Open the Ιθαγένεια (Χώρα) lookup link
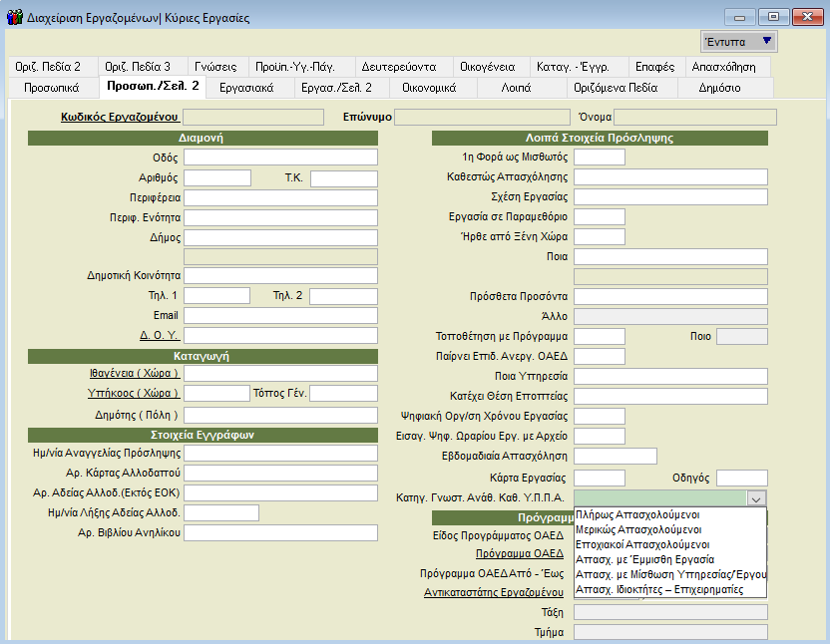 (134, 373)
